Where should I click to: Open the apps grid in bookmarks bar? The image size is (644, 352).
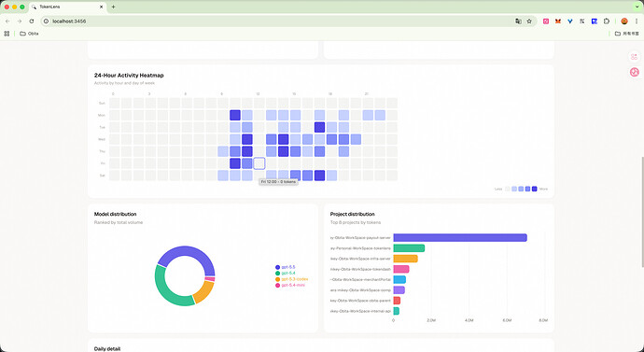pyautogui.click(x=7, y=34)
